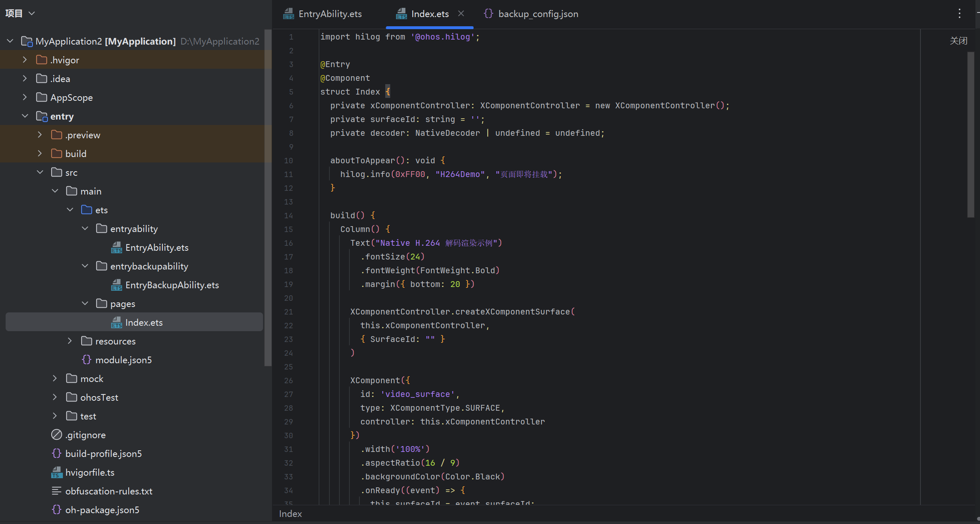Open the editor tabs more-options kebab menu
Image resolution: width=980 pixels, height=524 pixels.
tap(960, 14)
